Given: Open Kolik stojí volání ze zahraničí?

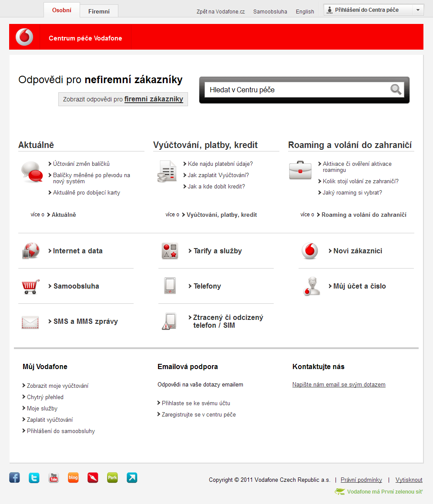Looking at the screenshot, I should (361, 181).
